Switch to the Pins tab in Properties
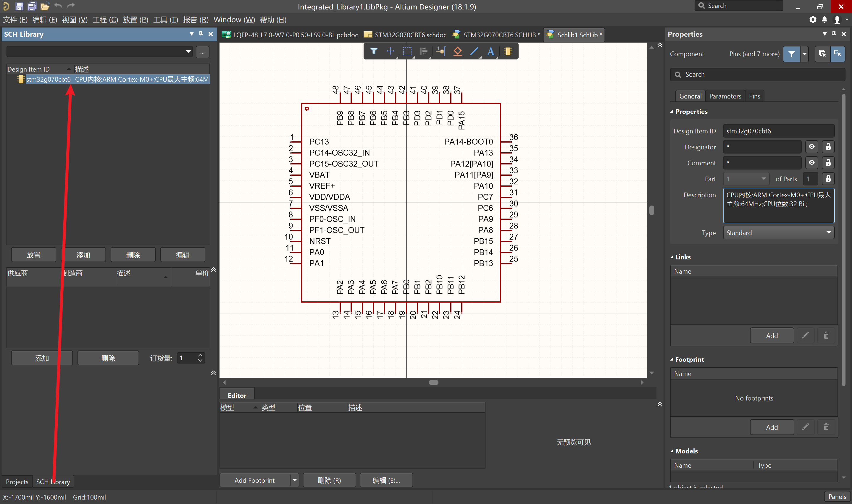This screenshot has width=852, height=504. tap(755, 96)
